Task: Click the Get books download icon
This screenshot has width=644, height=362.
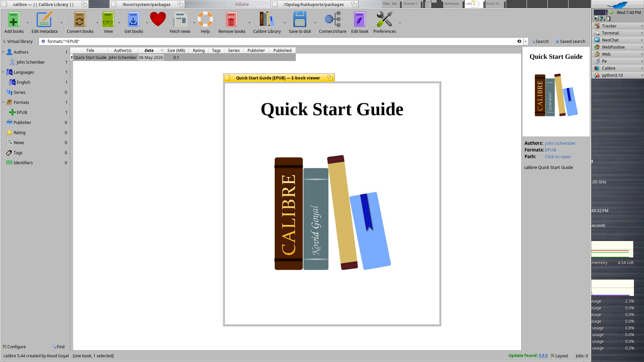Action: [133, 19]
